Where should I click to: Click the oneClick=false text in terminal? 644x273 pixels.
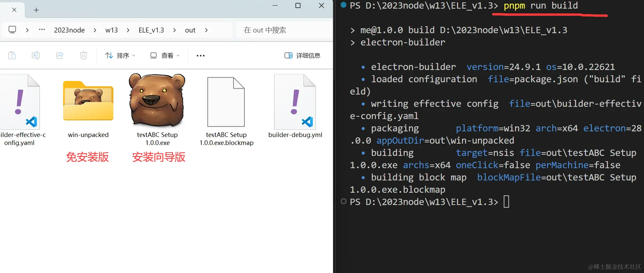(493, 165)
